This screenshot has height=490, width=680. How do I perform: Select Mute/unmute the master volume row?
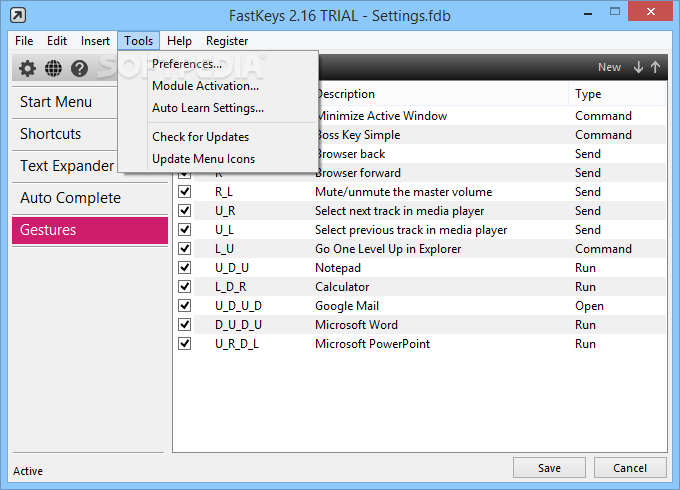420,192
